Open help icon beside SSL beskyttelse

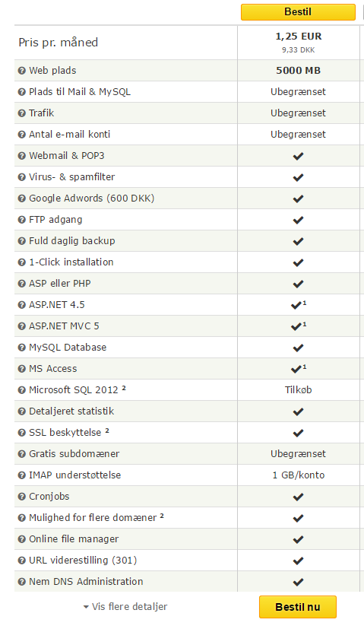click(21, 433)
